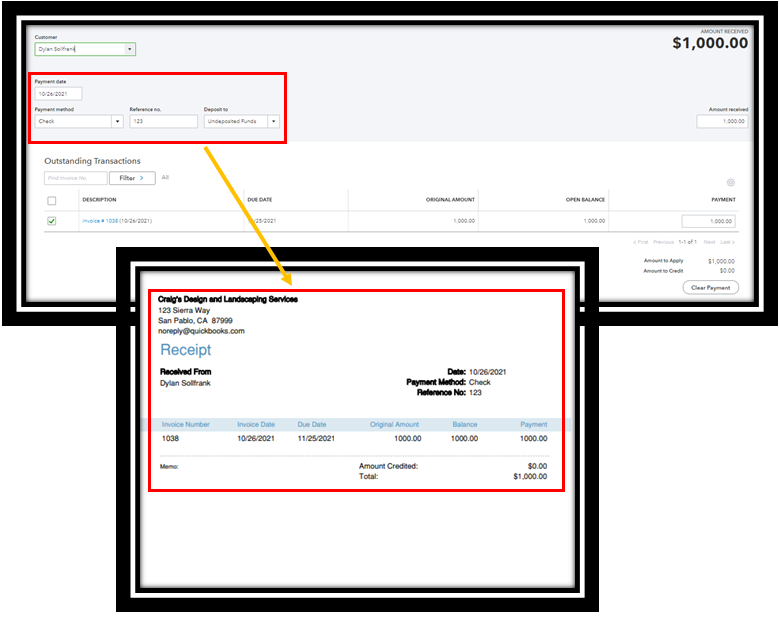779x621 pixels.
Task: Click Dylan Sollfrank name on receipt
Action: click(x=185, y=383)
